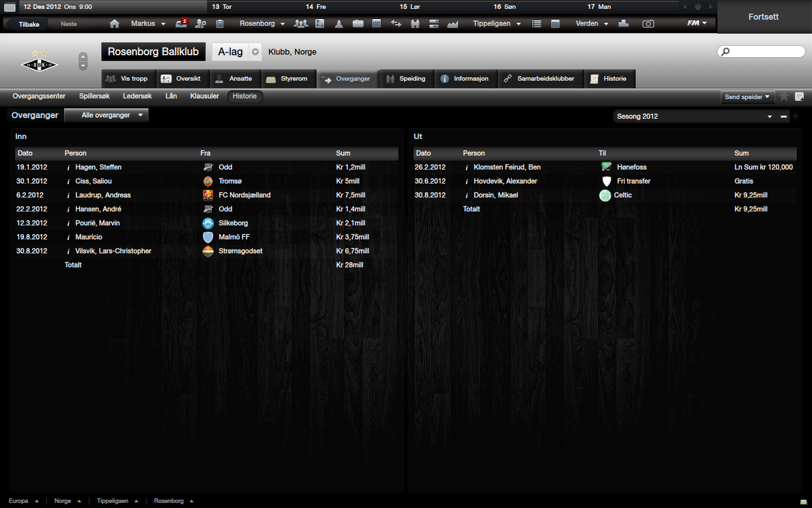
Task: Go to Spillersøk sub-page
Action: pos(95,97)
